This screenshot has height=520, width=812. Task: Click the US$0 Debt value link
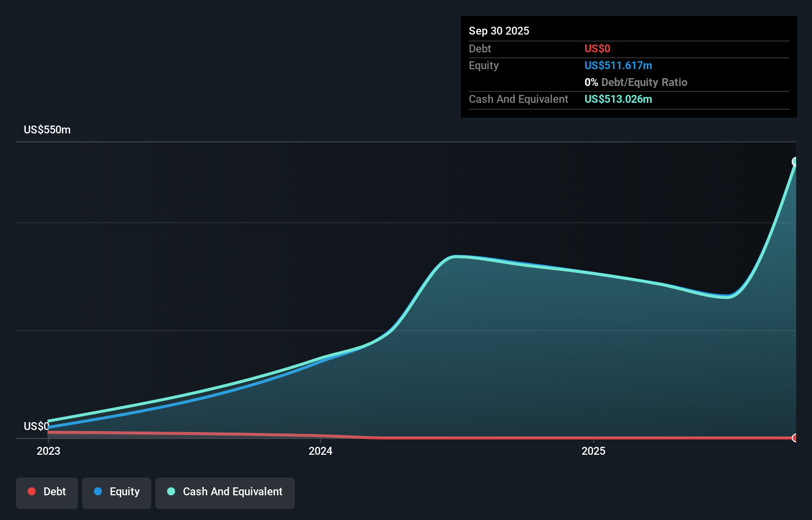coord(597,48)
